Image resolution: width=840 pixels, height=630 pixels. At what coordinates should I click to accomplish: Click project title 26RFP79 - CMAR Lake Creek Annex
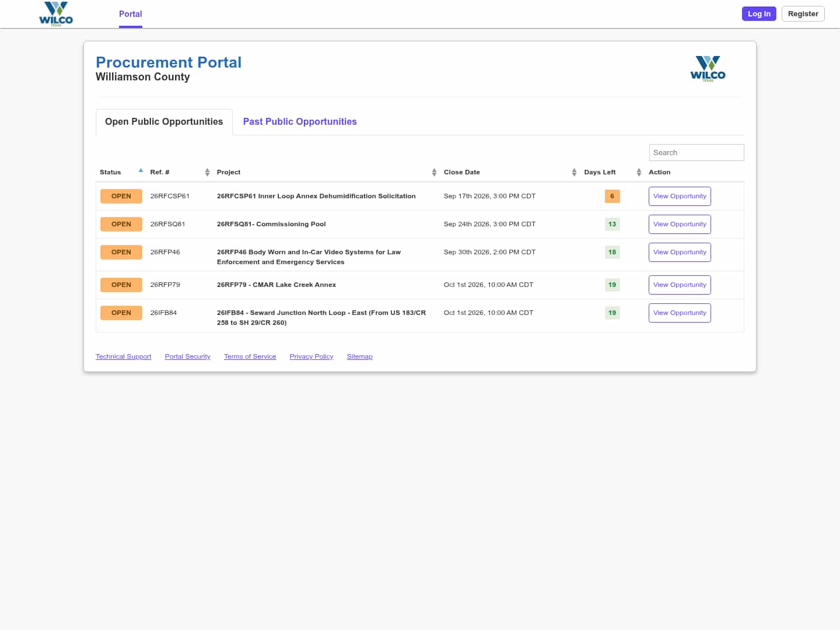pos(276,285)
